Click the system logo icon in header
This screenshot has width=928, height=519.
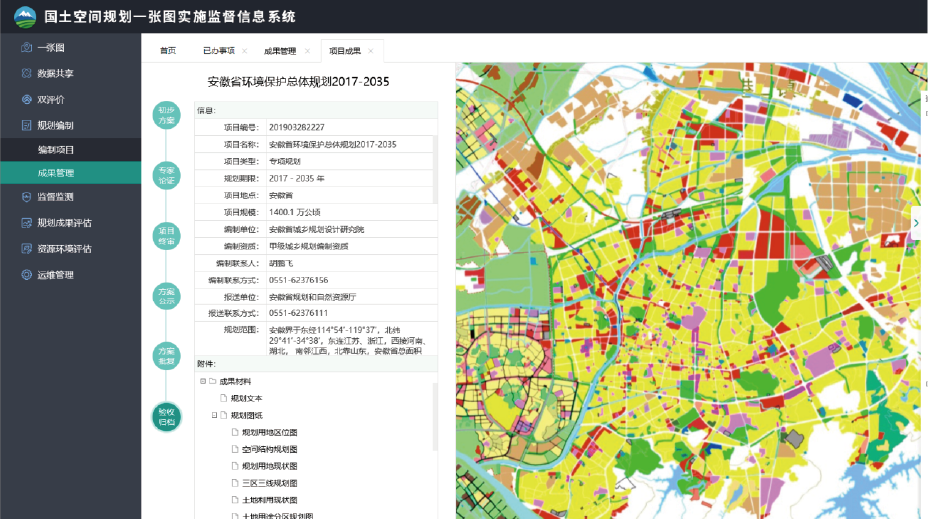(24, 17)
